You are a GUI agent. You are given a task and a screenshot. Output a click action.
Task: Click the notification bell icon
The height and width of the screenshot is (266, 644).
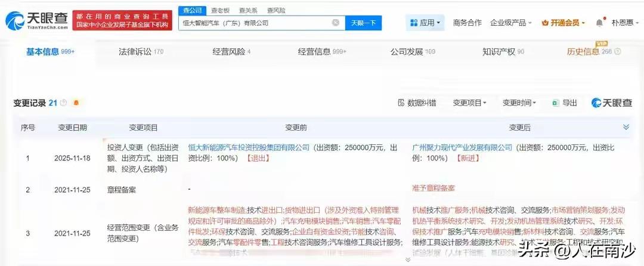coord(600,23)
